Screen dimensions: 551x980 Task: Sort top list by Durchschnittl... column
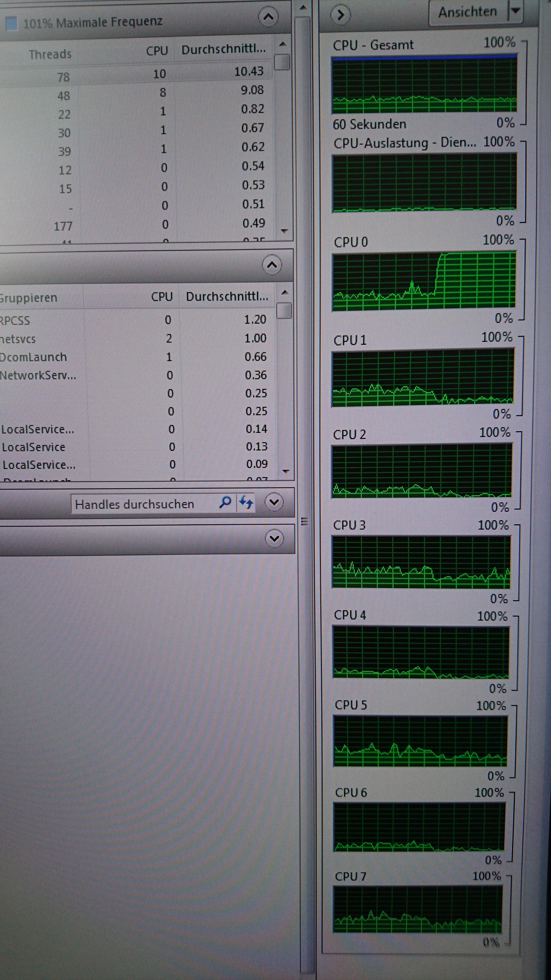pyautogui.click(x=223, y=50)
